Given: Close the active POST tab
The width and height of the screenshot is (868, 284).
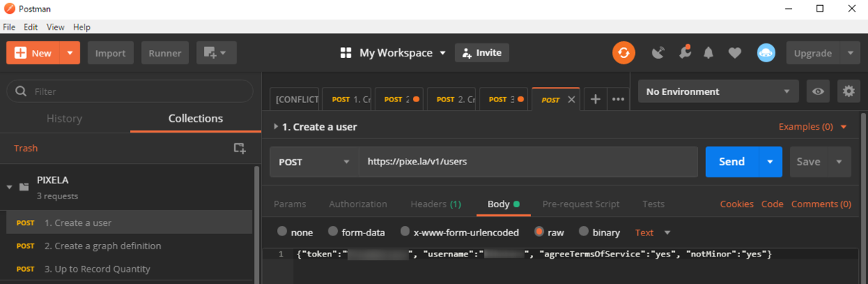Looking at the screenshot, I should click(x=571, y=100).
